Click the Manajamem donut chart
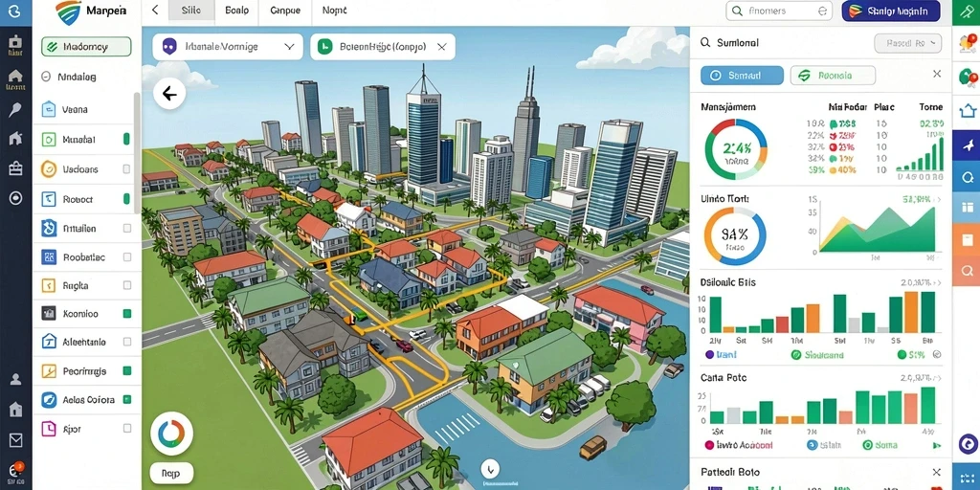This screenshot has width=980, height=490. click(736, 148)
